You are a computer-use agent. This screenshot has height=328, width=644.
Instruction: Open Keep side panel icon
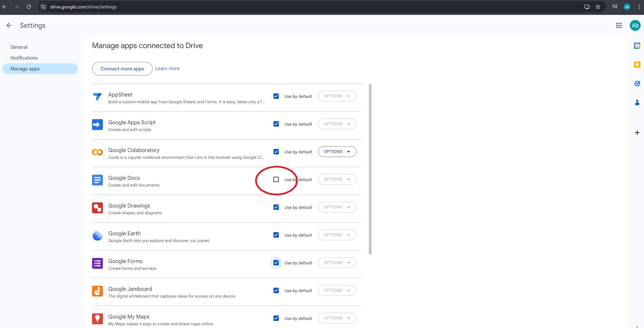pos(637,65)
